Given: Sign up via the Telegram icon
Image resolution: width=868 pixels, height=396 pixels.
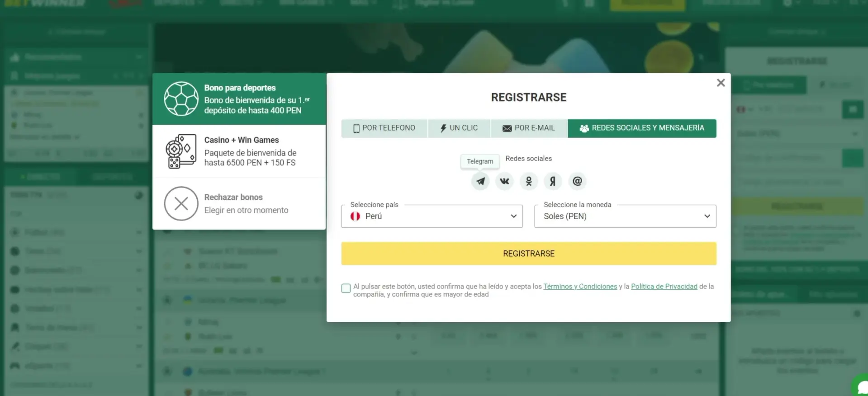Looking at the screenshot, I should pyautogui.click(x=480, y=181).
